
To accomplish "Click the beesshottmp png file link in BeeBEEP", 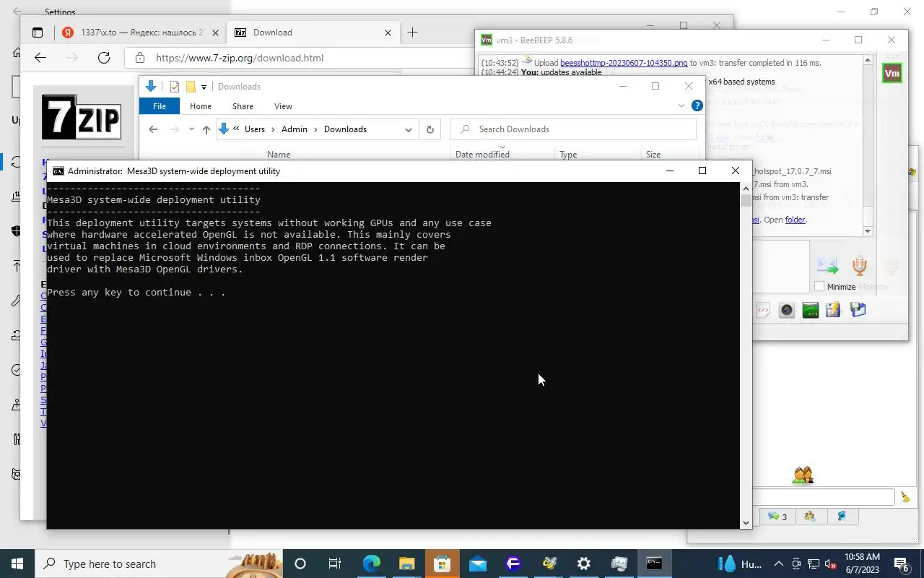I will pyautogui.click(x=624, y=63).
